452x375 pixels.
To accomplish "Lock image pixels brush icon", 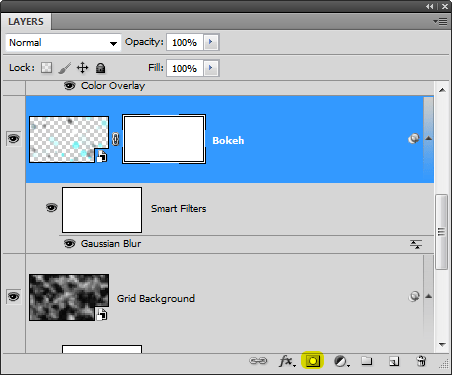I will [x=64, y=68].
